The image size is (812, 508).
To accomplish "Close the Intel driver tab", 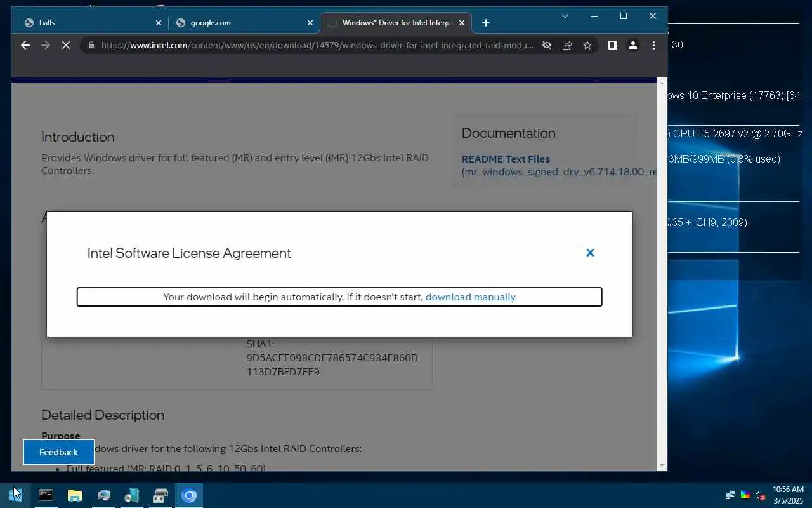I will pos(462,23).
